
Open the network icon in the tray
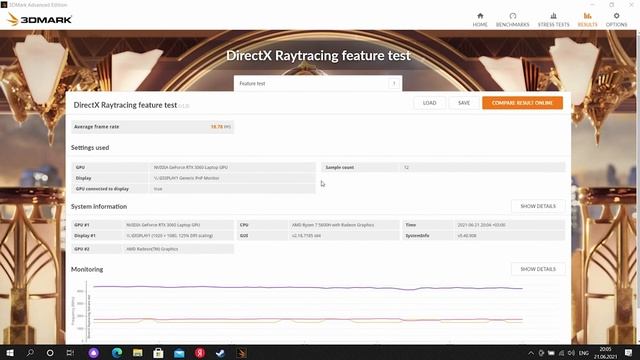click(561, 353)
